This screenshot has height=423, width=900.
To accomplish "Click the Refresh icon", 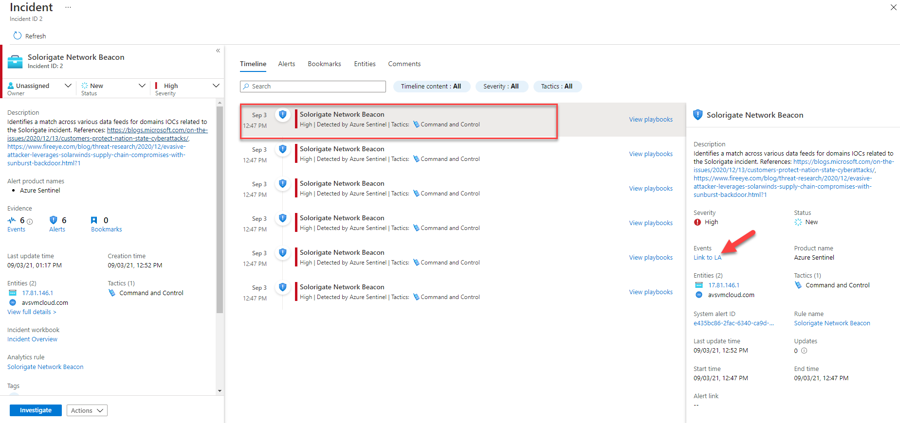I will (x=17, y=36).
